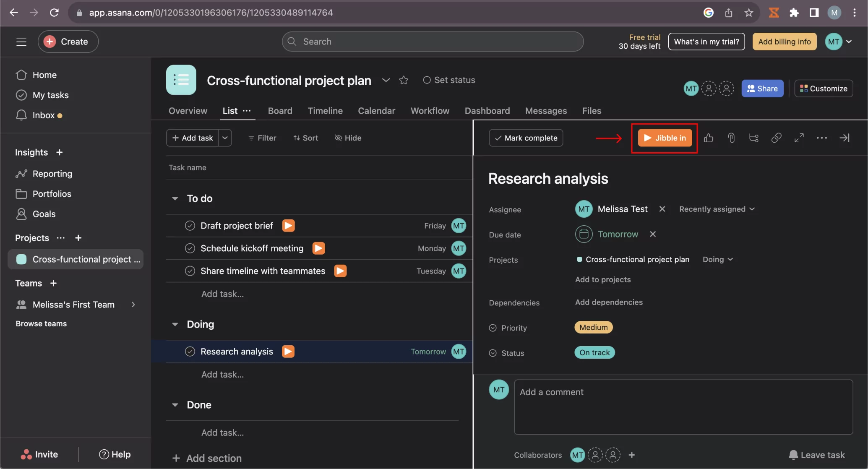Open the hamburger sidebar menu
The width and height of the screenshot is (868, 469).
(x=21, y=42)
